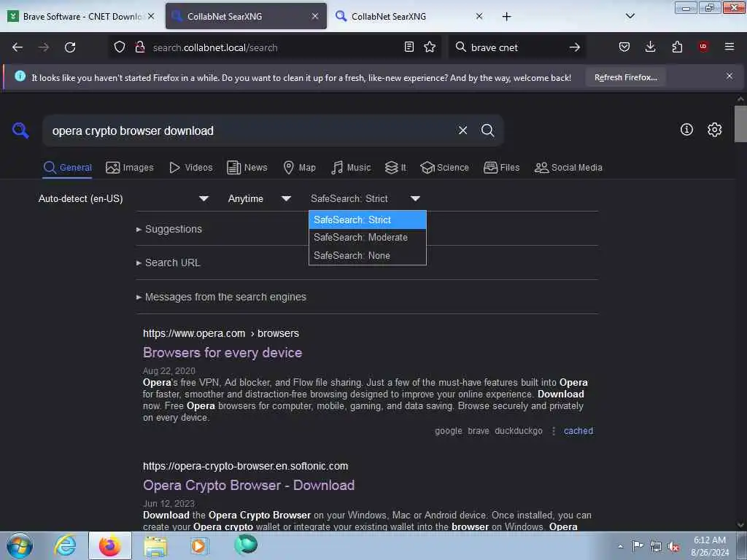Screen dimensions: 747x560
Task: Open the Downloads panel
Action: click(650, 47)
